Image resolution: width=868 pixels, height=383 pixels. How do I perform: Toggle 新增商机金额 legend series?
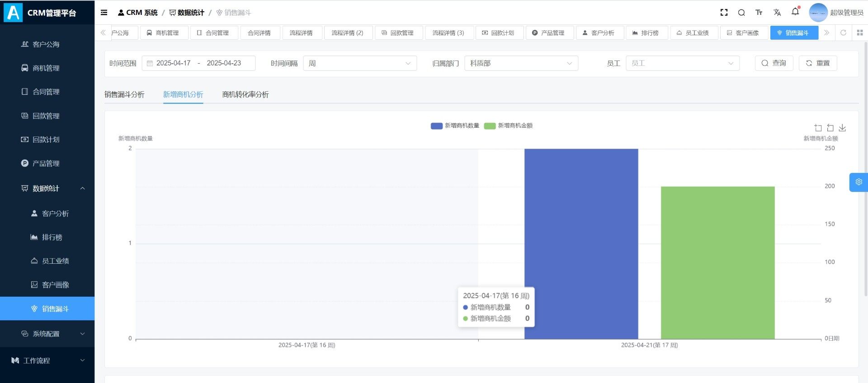click(x=508, y=126)
